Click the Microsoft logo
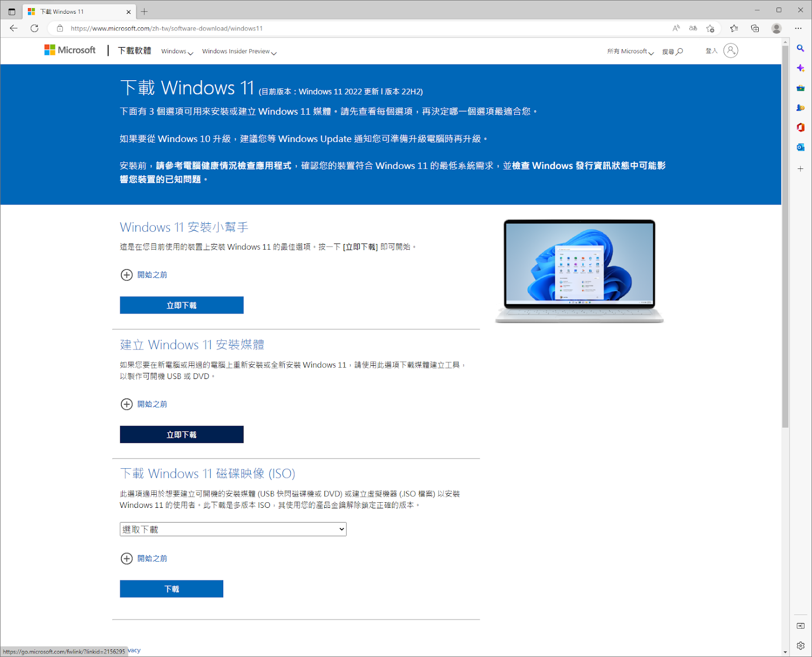 click(x=70, y=50)
